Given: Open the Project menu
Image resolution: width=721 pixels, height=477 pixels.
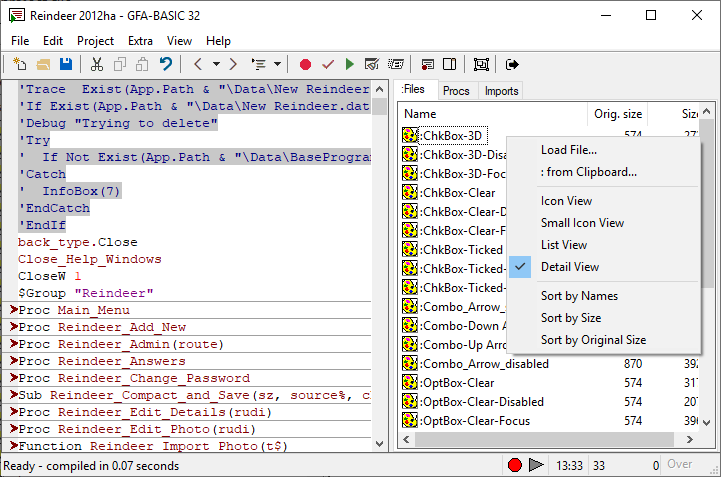Looking at the screenshot, I should (95, 41).
